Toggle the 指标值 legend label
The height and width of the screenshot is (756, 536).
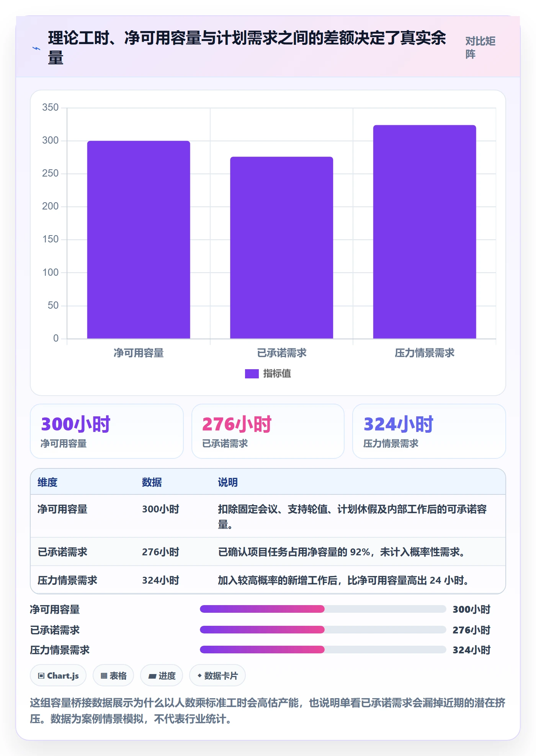click(277, 374)
